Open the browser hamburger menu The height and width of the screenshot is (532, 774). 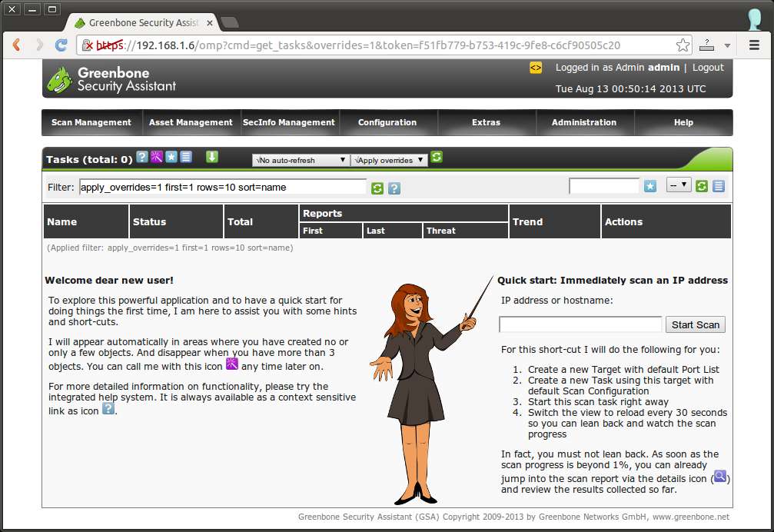[x=754, y=45]
